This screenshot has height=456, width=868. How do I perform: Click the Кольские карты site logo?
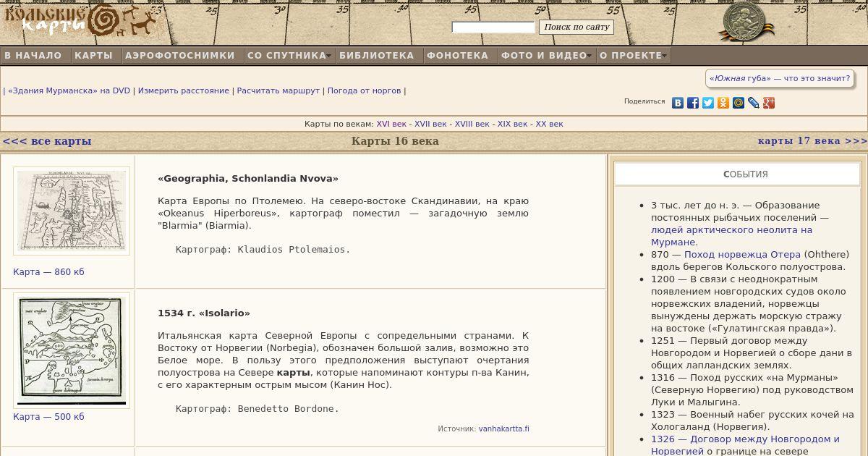click(x=80, y=21)
